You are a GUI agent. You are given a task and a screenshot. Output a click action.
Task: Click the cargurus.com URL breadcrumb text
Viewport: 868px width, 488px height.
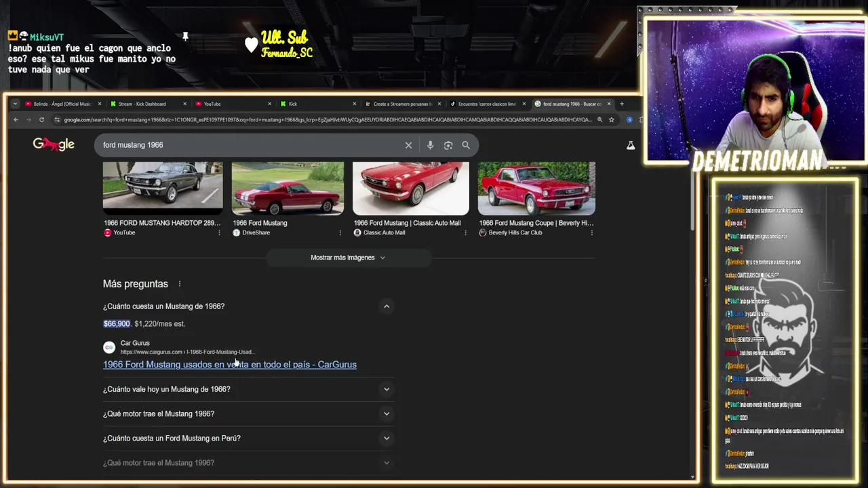(x=188, y=352)
